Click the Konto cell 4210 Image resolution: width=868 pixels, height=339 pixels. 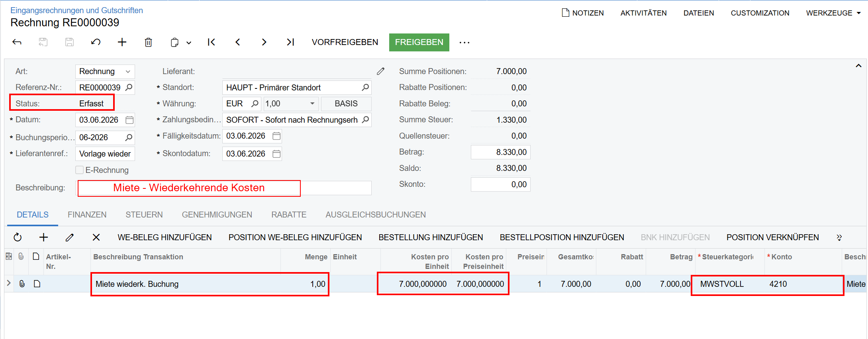[x=803, y=284]
